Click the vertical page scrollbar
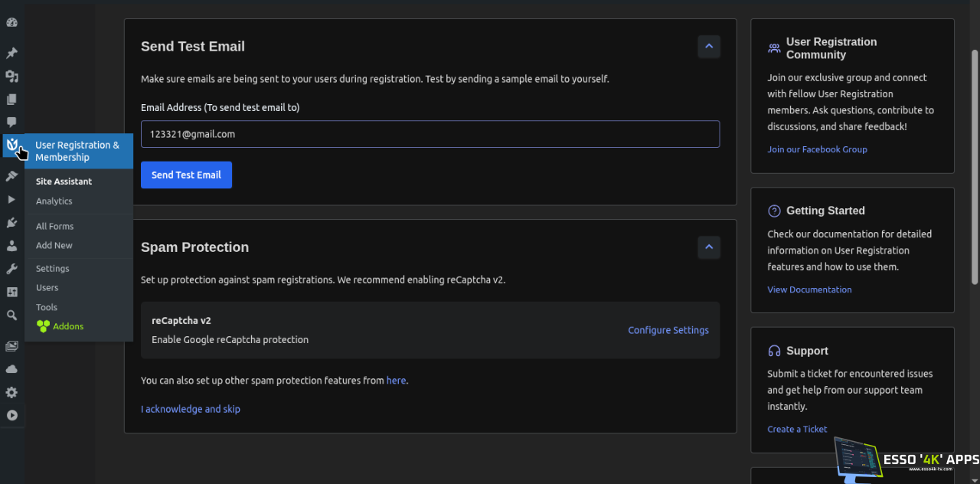This screenshot has width=980, height=484. [974, 168]
